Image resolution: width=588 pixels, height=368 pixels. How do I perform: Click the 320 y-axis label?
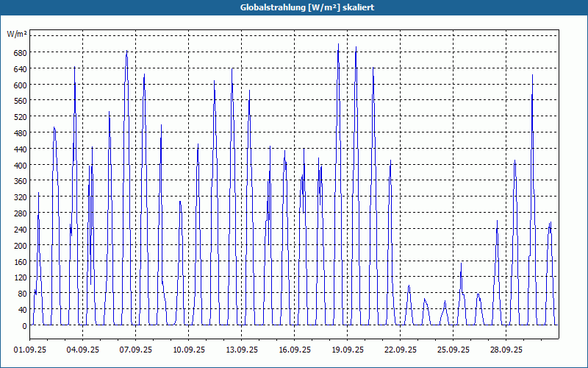coord(21,197)
